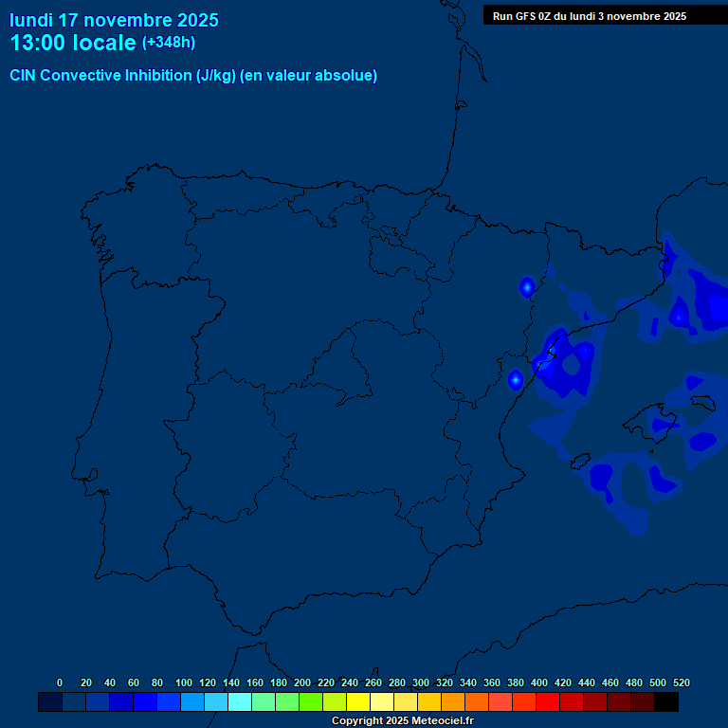This screenshot has height=728, width=728.
Task: Pick the bright green legend swatch
Action: tap(311, 702)
